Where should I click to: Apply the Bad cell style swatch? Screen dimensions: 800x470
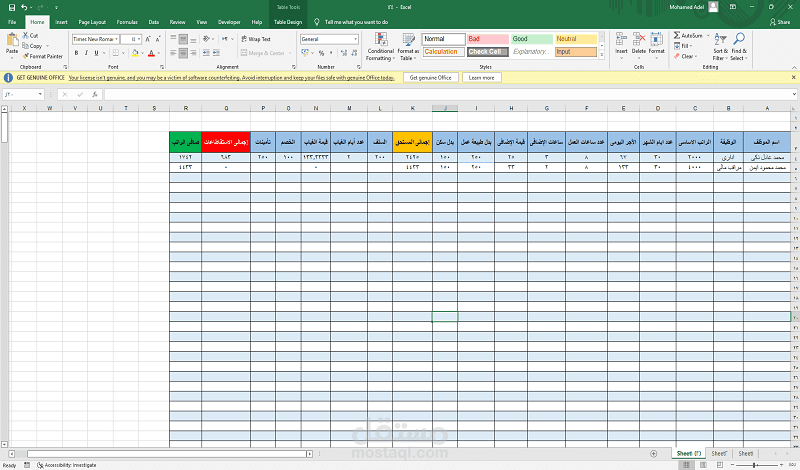(488, 39)
